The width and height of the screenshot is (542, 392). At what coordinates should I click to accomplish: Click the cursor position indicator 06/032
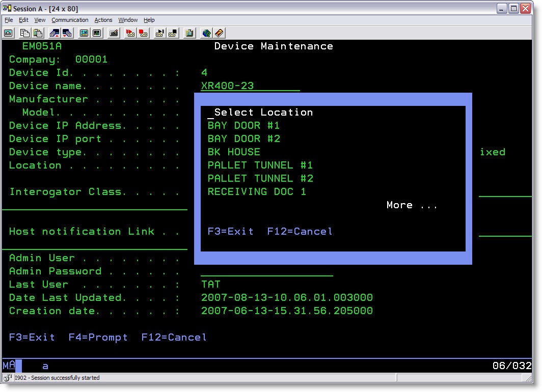click(512, 366)
